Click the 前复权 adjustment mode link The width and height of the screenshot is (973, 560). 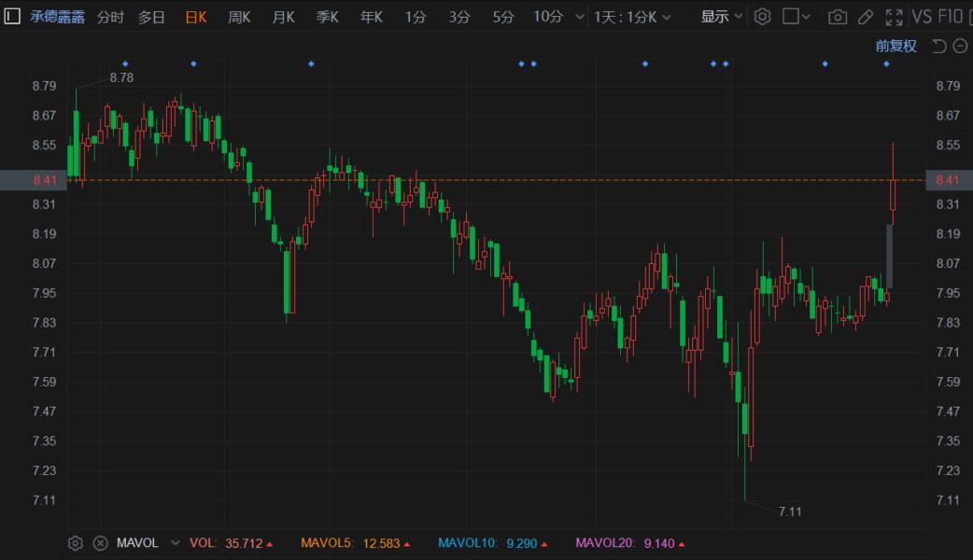pyautogui.click(x=895, y=46)
